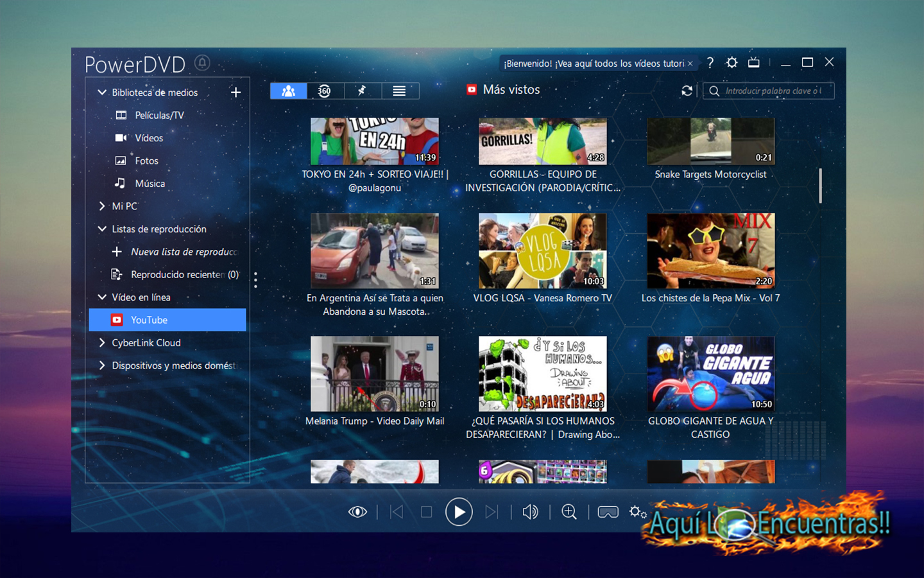Screen dimensions: 924x578
Task: Refresh the Más vistos video list
Action: pyautogui.click(x=687, y=91)
